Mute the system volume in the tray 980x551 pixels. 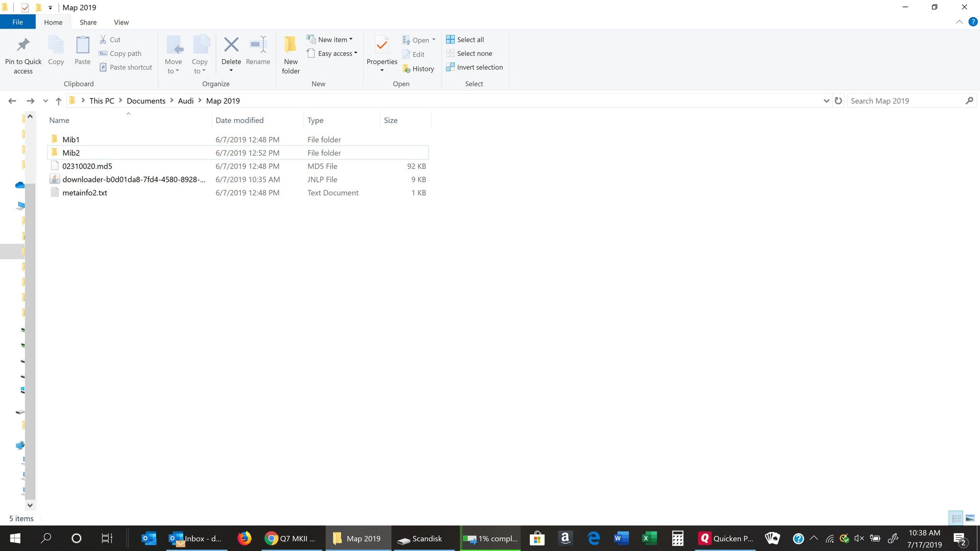click(859, 538)
